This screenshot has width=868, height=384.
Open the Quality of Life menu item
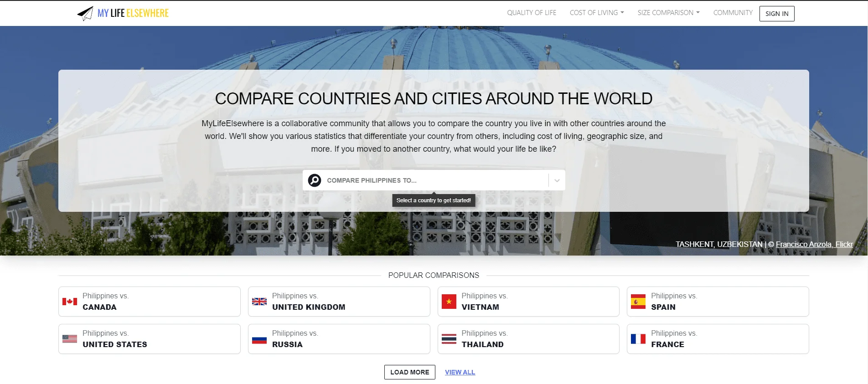[x=532, y=13]
